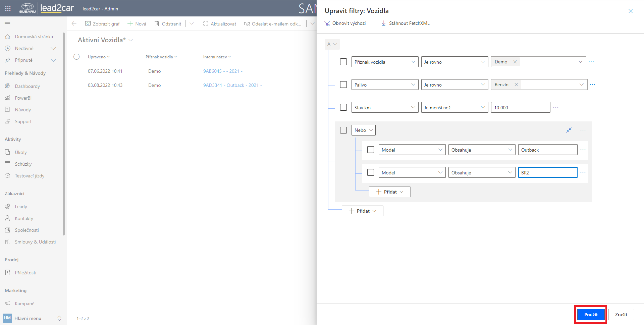Collapse the sidebar with hamburger icon
Screen dimensions: 644x325
[7, 24]
